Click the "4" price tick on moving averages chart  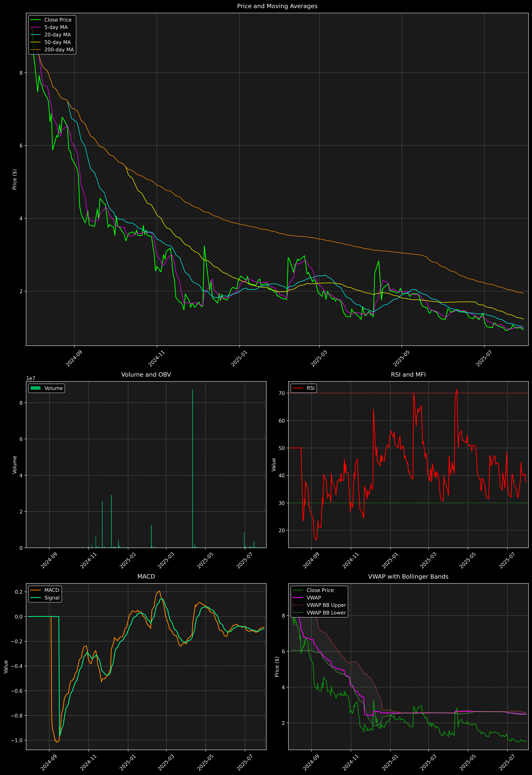click(21, 218)
